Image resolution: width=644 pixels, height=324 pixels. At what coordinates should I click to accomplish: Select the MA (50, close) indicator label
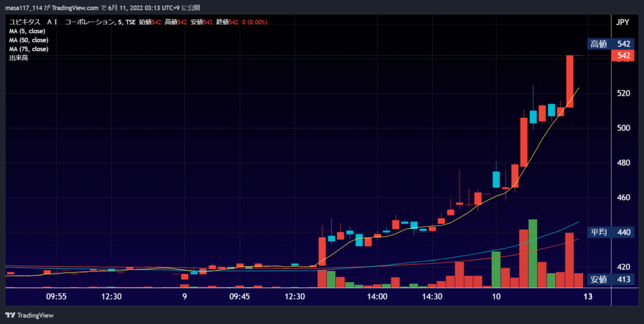[29, 40]
